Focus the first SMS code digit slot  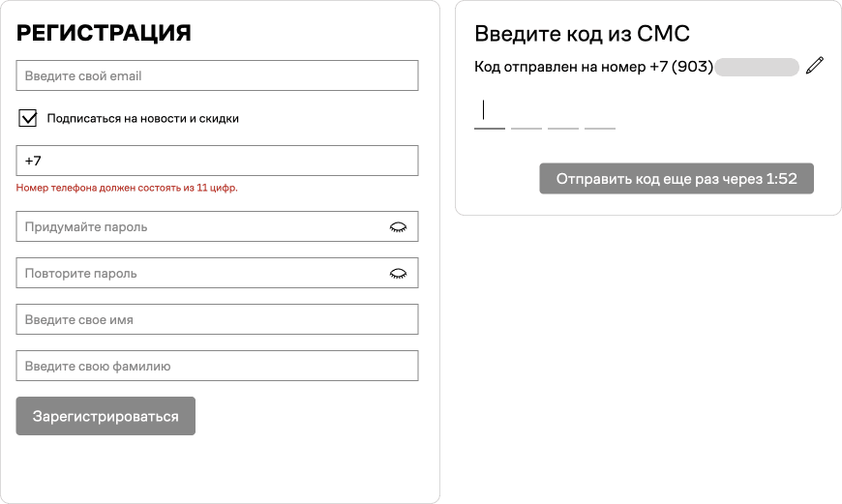[490, 112]
